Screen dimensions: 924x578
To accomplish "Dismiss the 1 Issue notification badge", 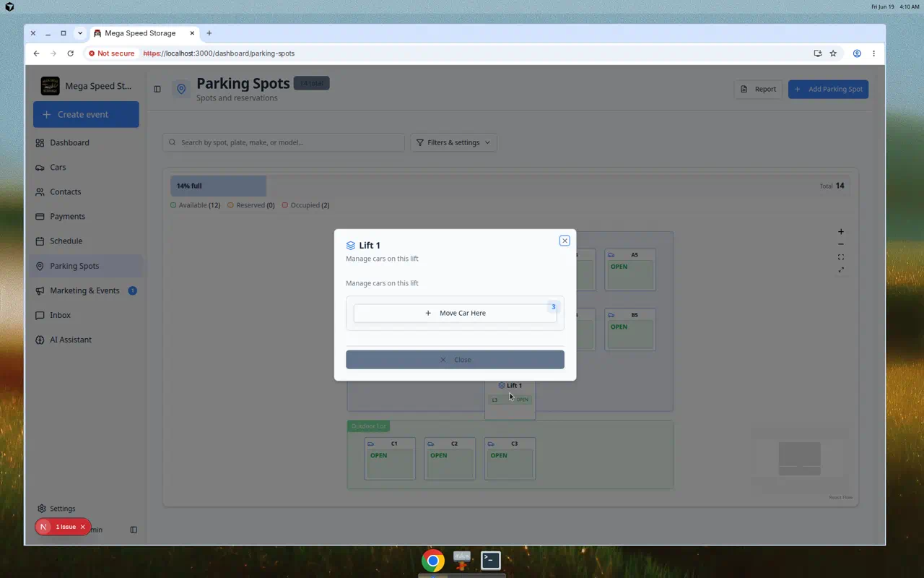I will (82, 527).
